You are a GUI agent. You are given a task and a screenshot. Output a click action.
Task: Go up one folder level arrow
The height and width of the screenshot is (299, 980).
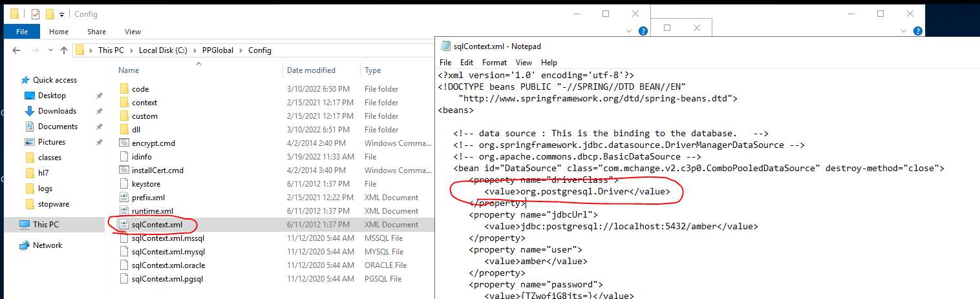pyautogui.click(x=63, y=50)
